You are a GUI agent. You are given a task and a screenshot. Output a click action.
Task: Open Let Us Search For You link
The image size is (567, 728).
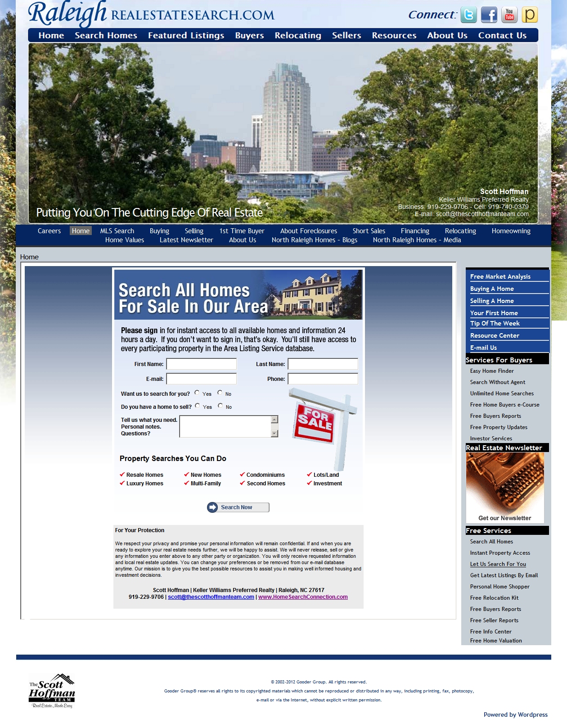pos(498,564)
